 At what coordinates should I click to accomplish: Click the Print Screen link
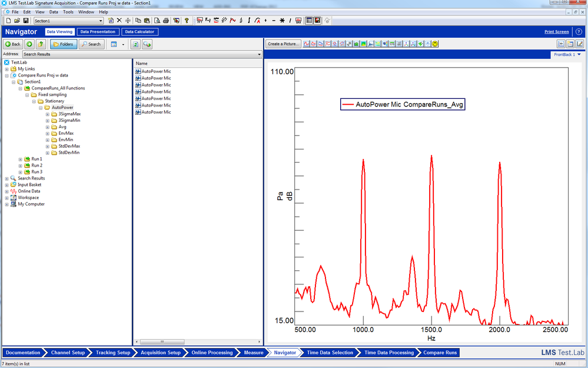coord(556,32)
